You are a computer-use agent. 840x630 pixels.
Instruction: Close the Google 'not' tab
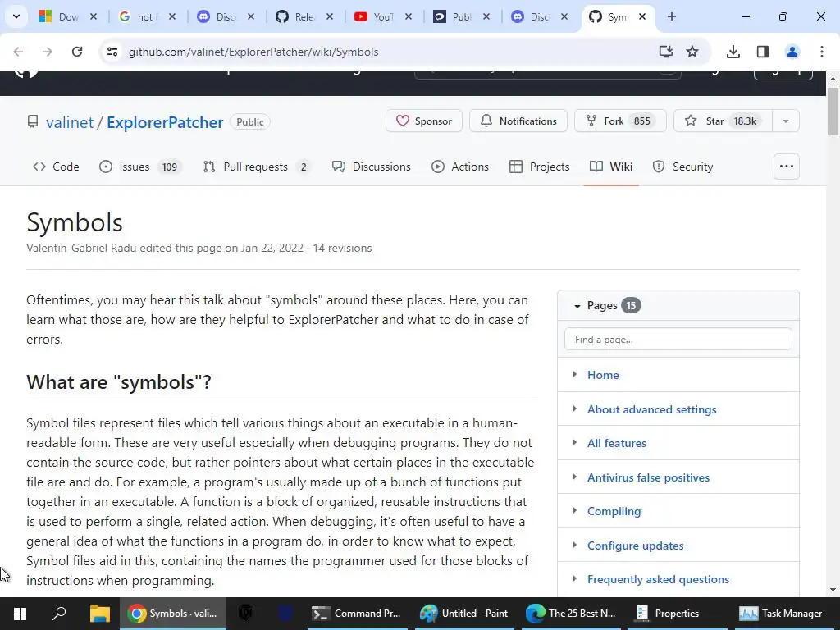[x=172, y=16]
